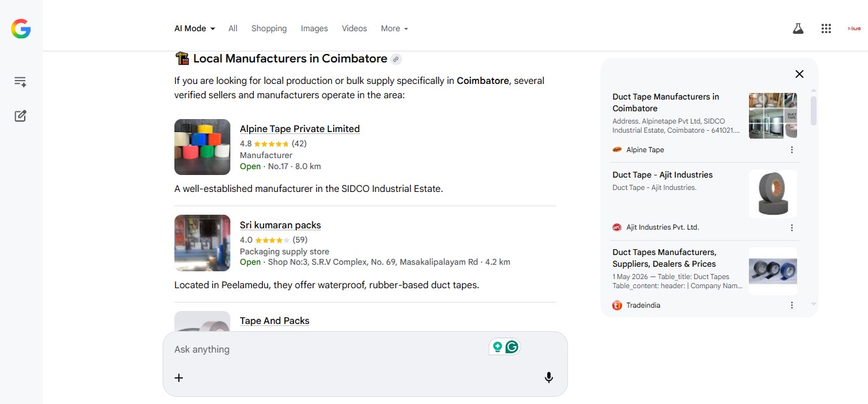Open AI Mode history icon in sidebar
Screen dimensions: 868x404
pyautogui.click(x=20, y=82)
